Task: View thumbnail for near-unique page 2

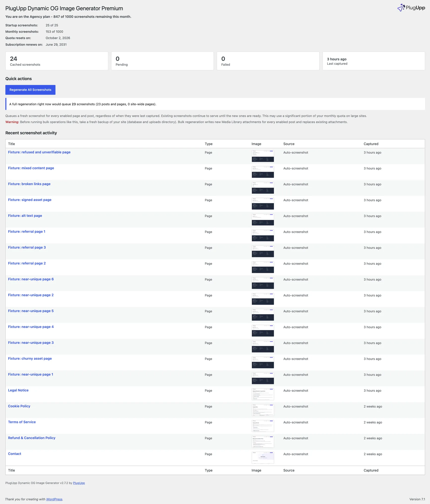Action: [263, 299]
